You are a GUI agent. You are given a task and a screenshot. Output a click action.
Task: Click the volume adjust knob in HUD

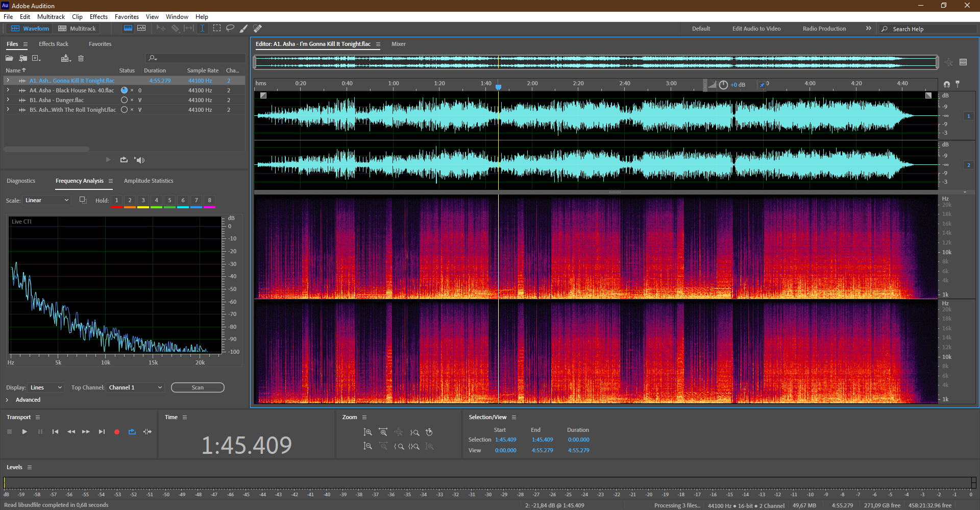pos(723,85)
